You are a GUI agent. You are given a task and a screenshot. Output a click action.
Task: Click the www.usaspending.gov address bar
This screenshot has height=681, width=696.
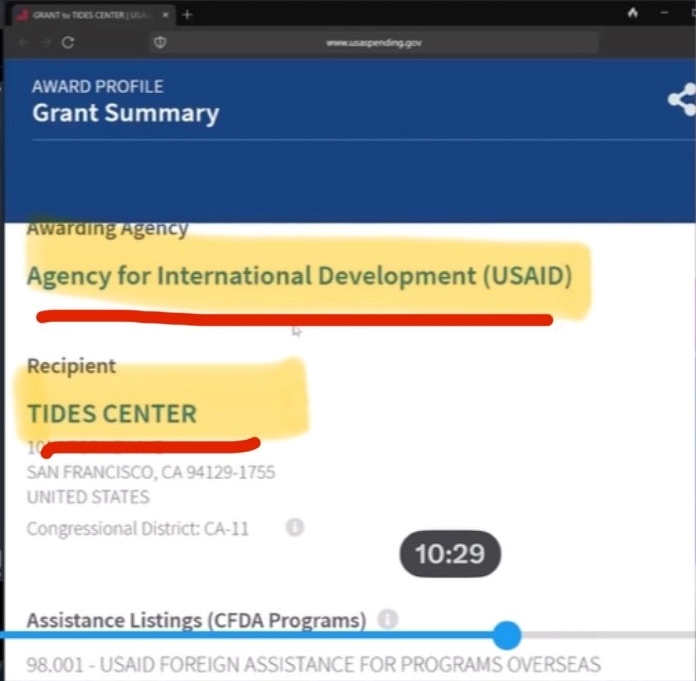(x=374, y=43)
